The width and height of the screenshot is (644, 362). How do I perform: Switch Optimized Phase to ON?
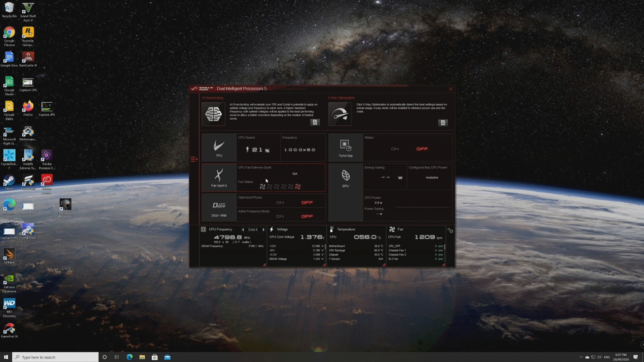pyautogui.click(x=280, y=202)
